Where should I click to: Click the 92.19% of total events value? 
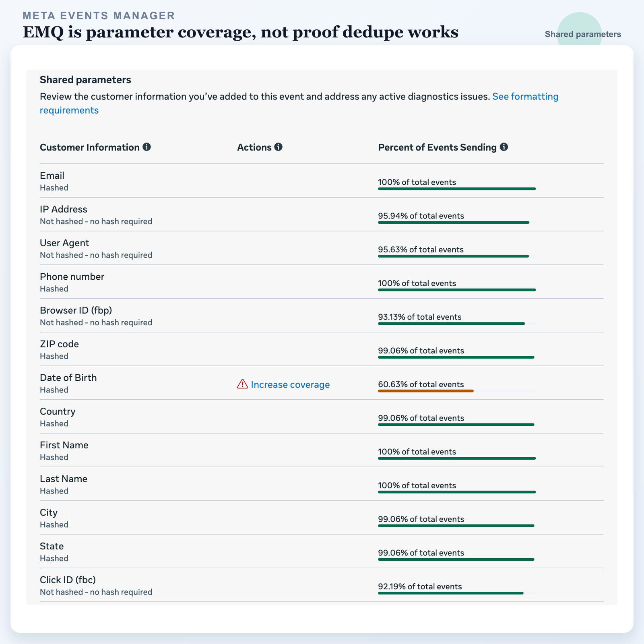(x=420, y=586)
